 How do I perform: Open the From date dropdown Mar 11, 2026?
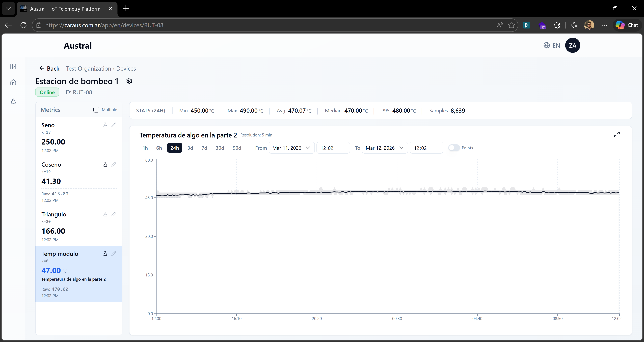291,148
